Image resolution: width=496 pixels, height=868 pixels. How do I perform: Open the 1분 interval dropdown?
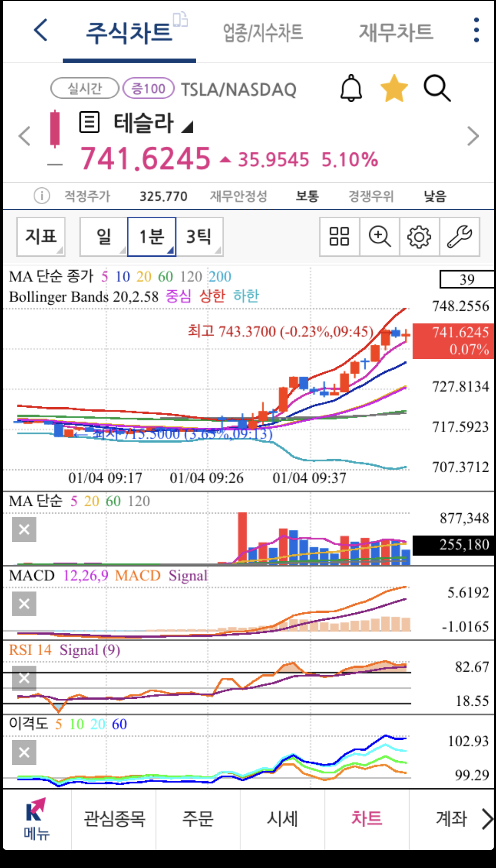point(152,236)
